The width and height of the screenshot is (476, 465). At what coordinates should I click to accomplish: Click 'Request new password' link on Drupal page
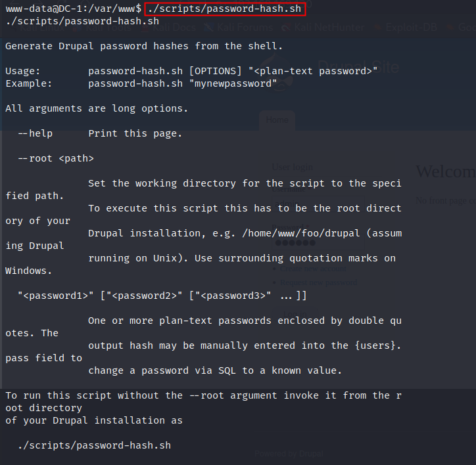coord(318,282)
